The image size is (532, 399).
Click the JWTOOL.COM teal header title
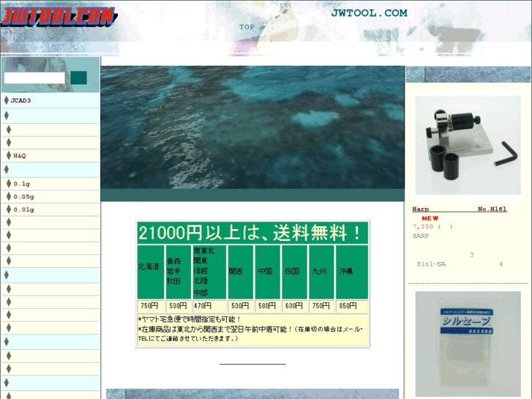369,13
